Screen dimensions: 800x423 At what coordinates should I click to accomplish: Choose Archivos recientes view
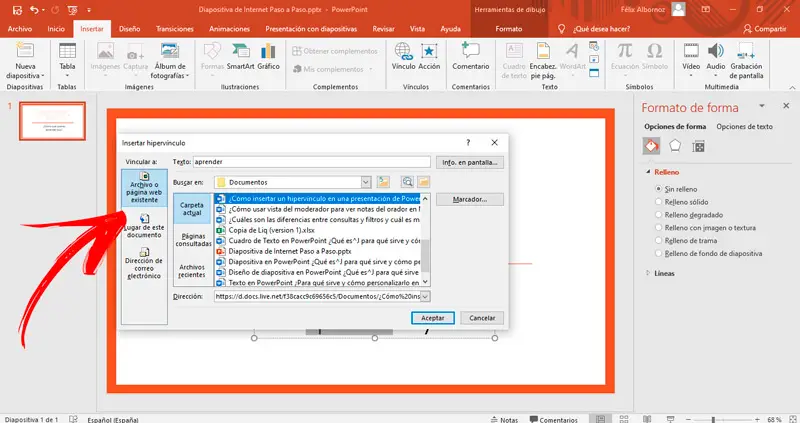point(192,271)
